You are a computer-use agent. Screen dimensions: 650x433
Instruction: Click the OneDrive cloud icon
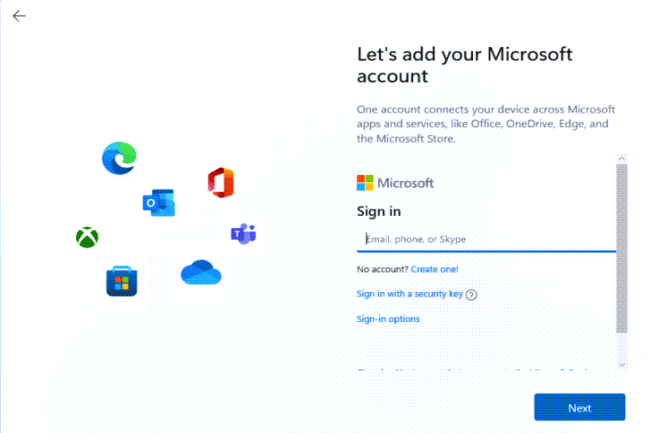click(201, 272)
